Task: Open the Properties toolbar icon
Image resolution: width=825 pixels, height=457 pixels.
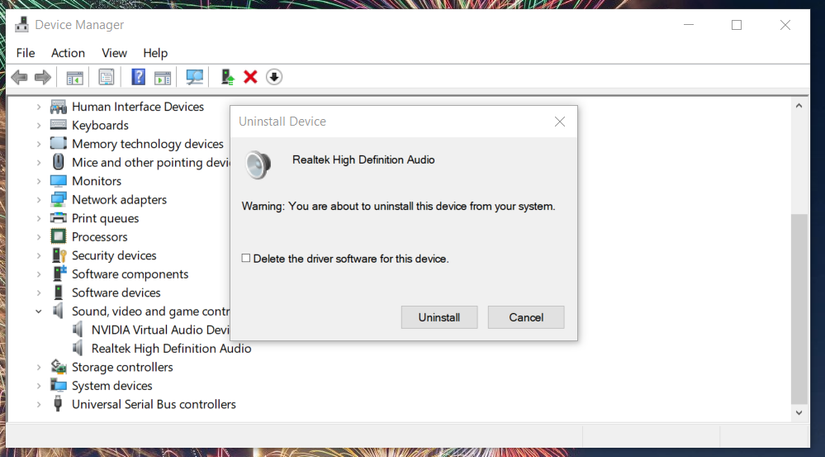Action: pos(106,78)
